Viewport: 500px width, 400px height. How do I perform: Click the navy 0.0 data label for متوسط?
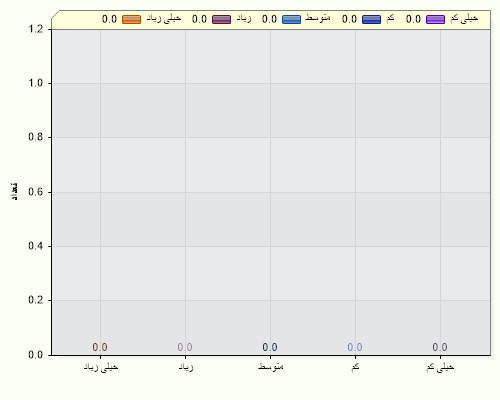270,347
